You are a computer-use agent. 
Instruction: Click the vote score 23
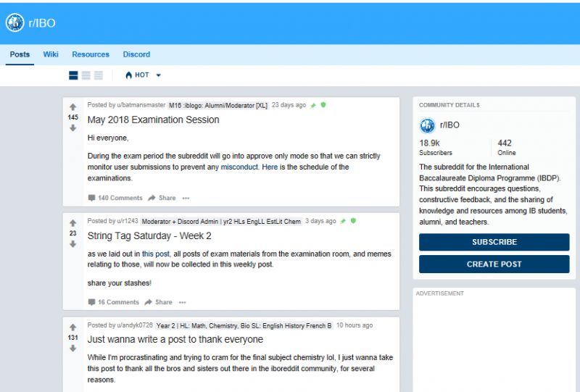pyautogui.click(x=73, y=233)
